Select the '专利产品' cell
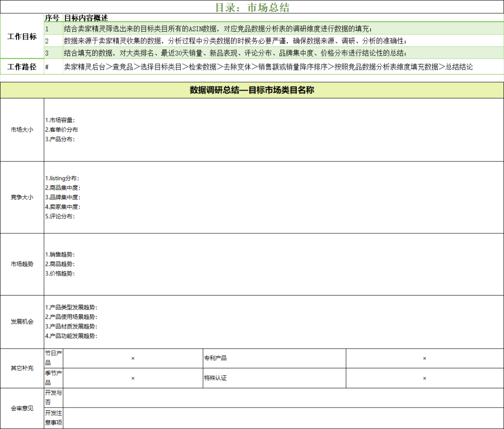Viewport: 504px width, 429px height. [x=274, y=358]
